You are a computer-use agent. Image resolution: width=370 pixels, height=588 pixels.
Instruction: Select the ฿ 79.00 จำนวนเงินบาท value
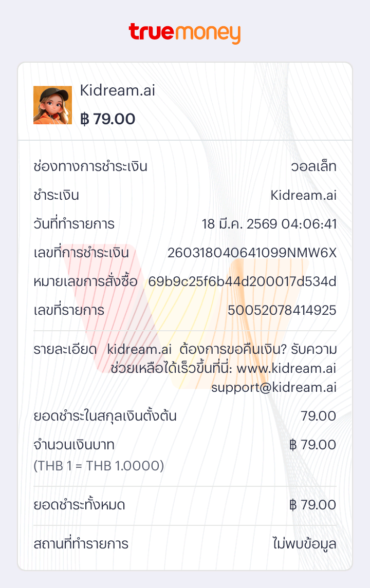click(312, 445)
